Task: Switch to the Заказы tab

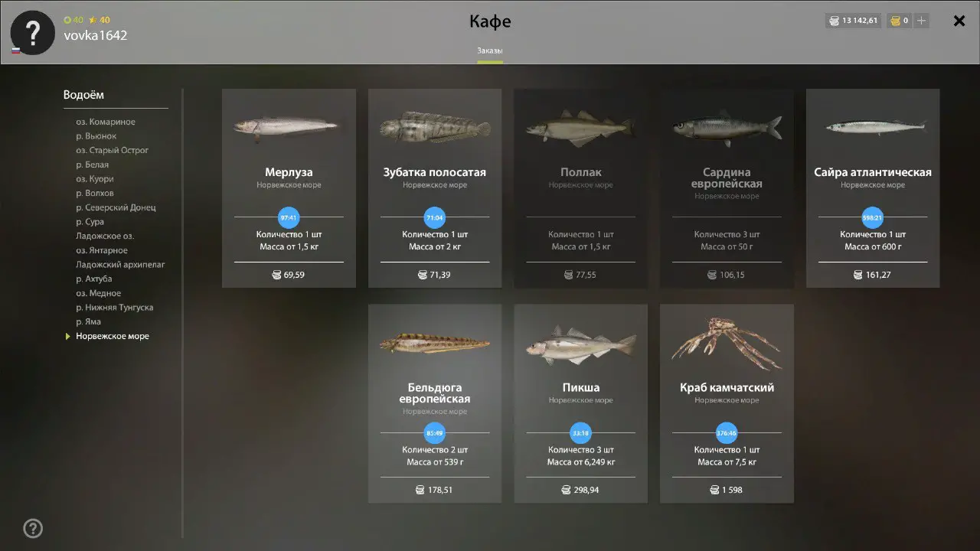Action: pos(490,51)
